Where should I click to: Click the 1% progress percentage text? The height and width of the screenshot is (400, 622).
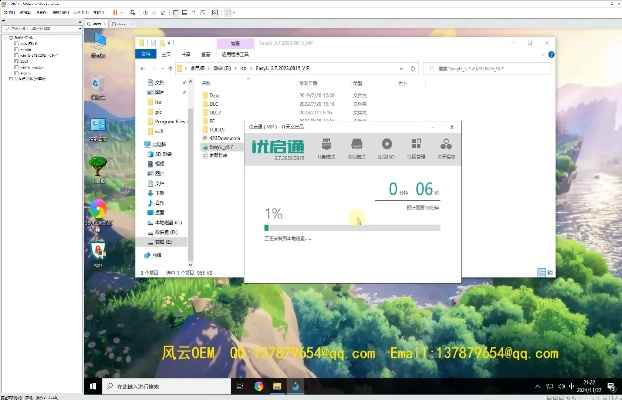(273, 214)
